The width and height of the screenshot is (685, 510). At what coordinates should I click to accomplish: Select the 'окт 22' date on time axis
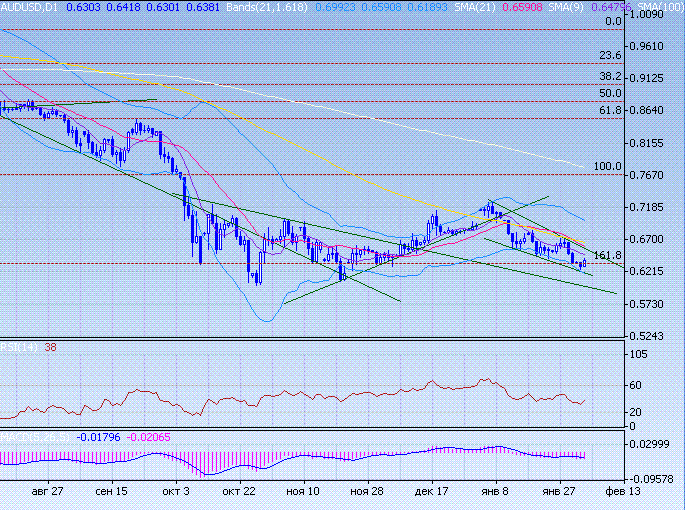click(242, 492)
